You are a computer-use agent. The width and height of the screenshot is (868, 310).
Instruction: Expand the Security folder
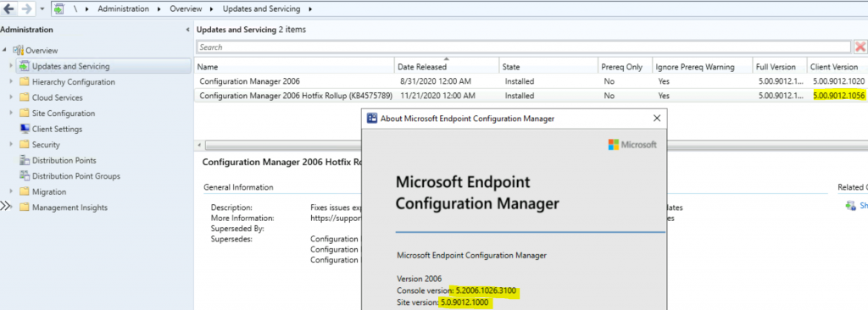(10, 145)
